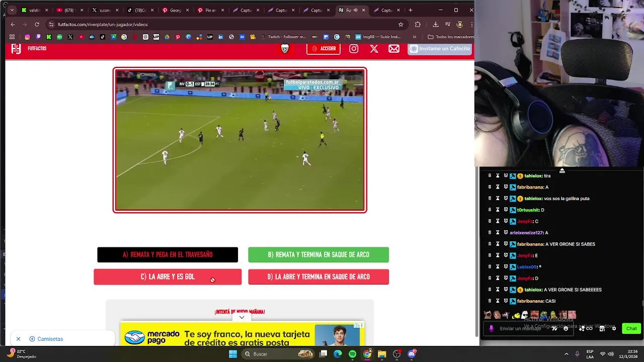Click the River Plate shield icon in the header
Image resolution: width=644 pixels, height=362 pixels.
[285, 49]
